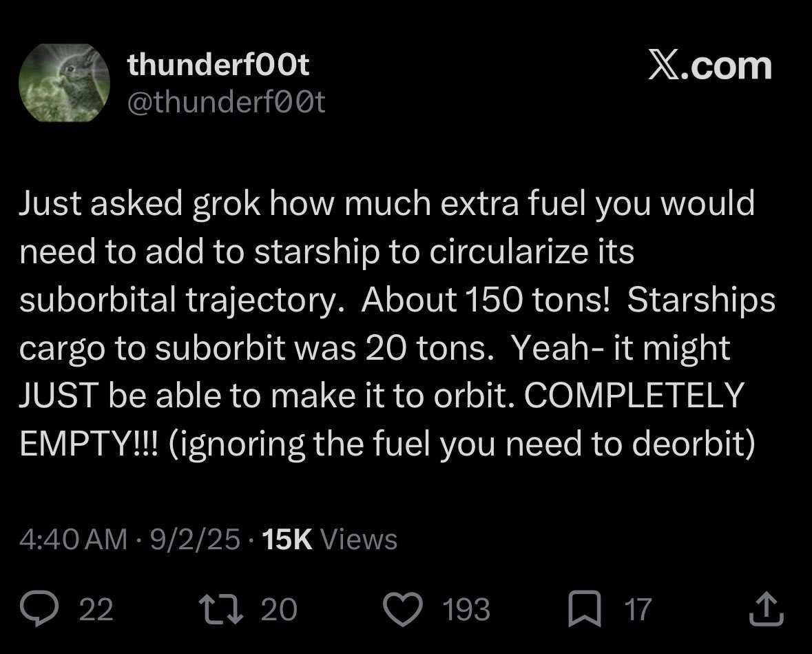The height and width of the screenshot is (654, 812).
Task: Click the 17 bookmarks count
Action: coord(638,609)
